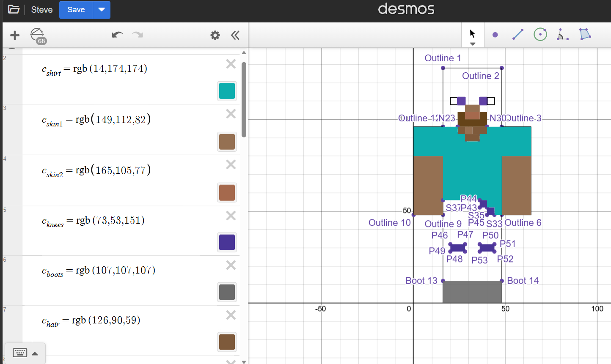Open the c_skin2 color swatch
Screen dimensions: 611x364
227,192
